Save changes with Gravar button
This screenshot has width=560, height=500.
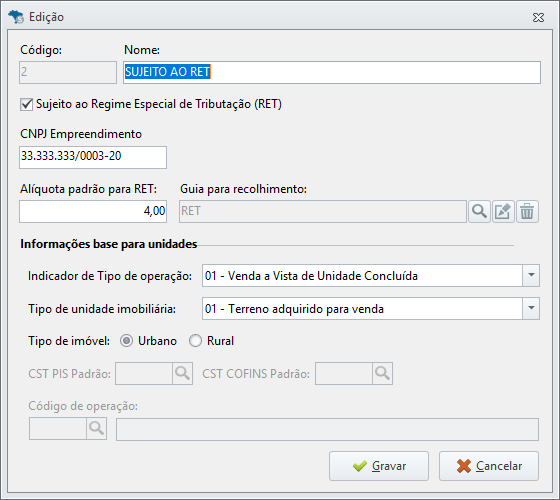point(379,466)
